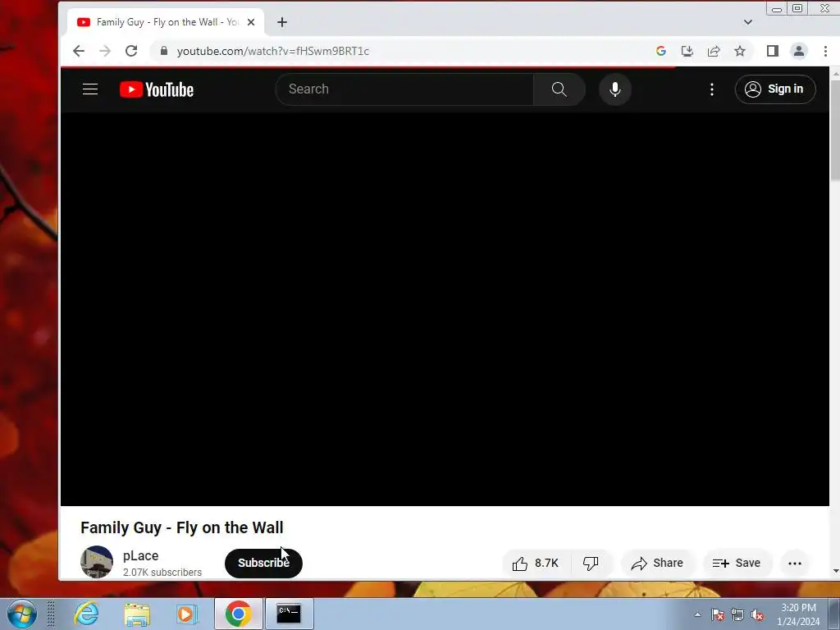Go back in Chrome

(x=79, y=51)
